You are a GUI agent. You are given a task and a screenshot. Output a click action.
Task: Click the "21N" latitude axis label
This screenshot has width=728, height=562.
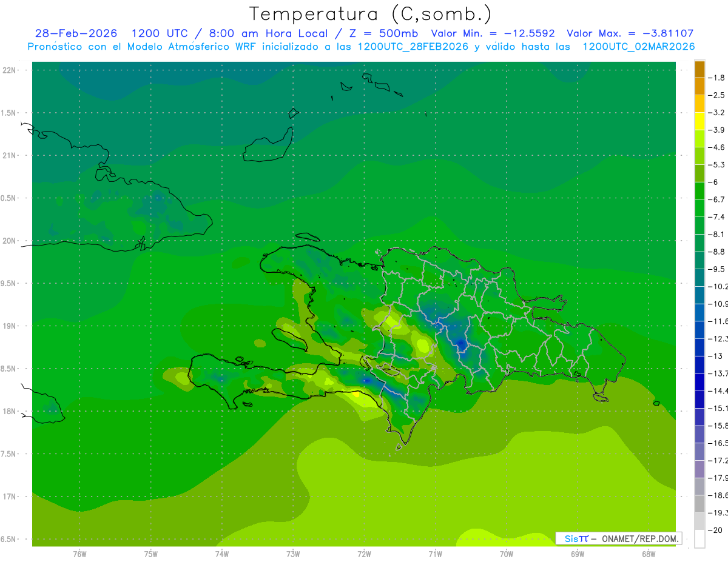pyautogui.click(x=10, y=156)
